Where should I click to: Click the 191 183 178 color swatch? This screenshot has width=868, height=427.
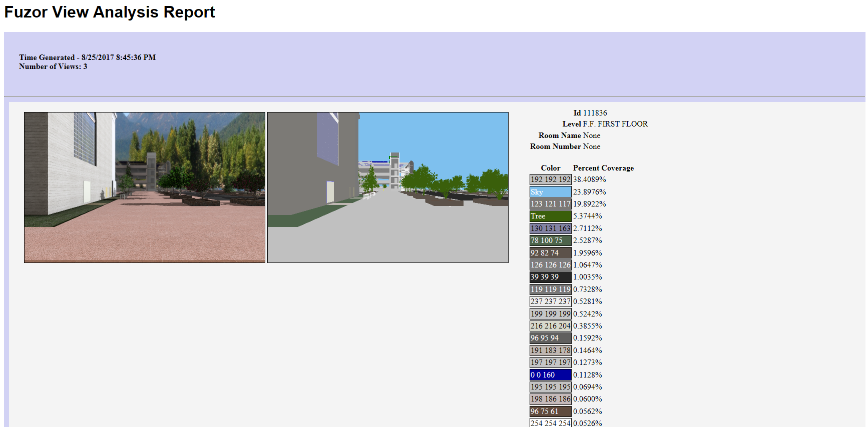(x=551, y=350)
